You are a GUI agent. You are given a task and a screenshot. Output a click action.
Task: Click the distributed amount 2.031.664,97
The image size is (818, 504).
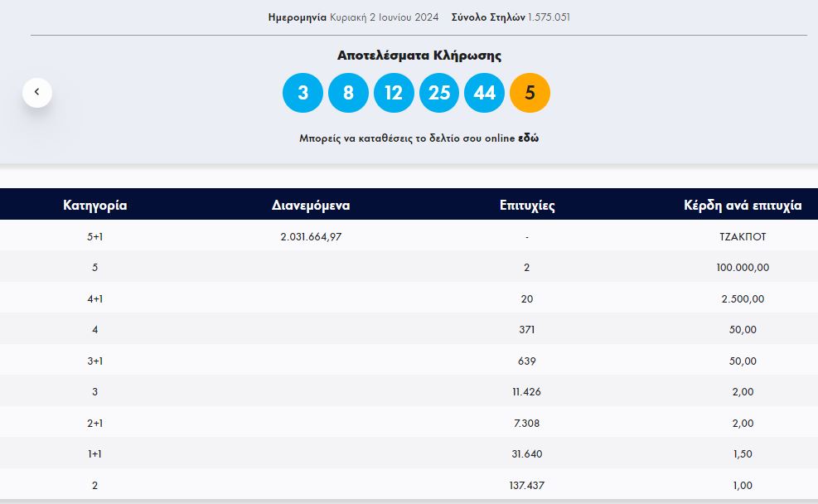[x=311, y=236]
